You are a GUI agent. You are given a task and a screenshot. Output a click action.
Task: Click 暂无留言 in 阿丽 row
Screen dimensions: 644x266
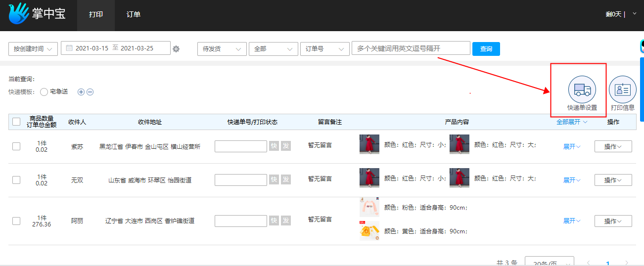click(320, 219)
